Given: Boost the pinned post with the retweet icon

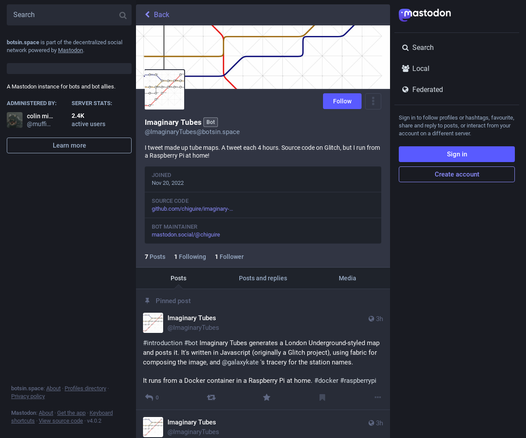Looking at the screenshot, I should pyautogui.click(x=211, y=397).
